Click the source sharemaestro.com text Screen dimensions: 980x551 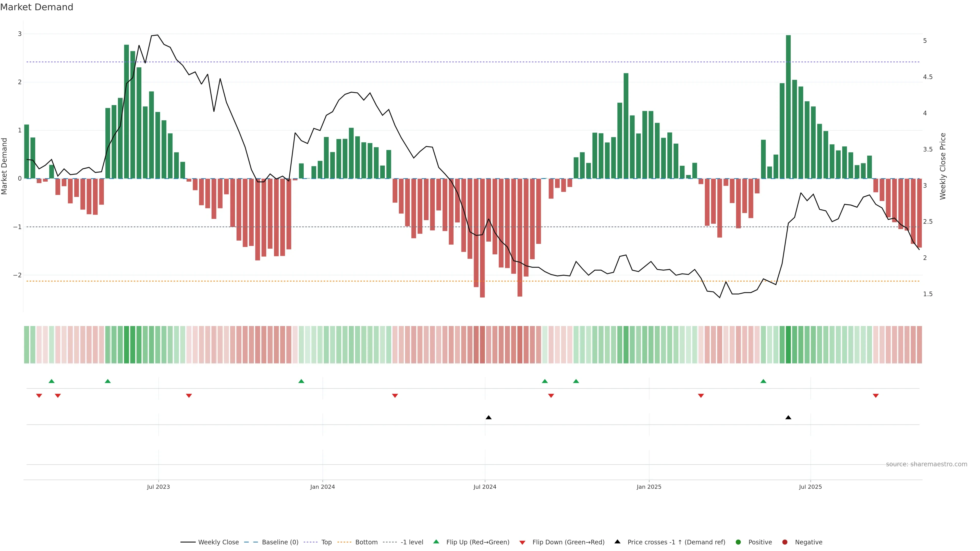[x=926, y=464]
